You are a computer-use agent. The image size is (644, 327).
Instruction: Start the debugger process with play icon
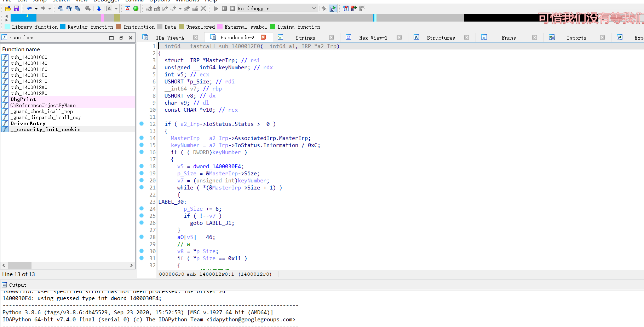(216, 8)
